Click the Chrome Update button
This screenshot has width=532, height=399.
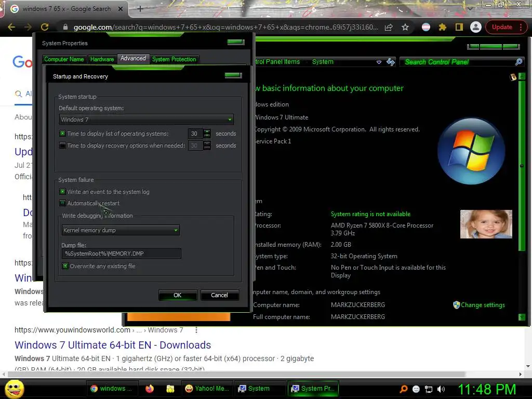[x=502, y=27]
